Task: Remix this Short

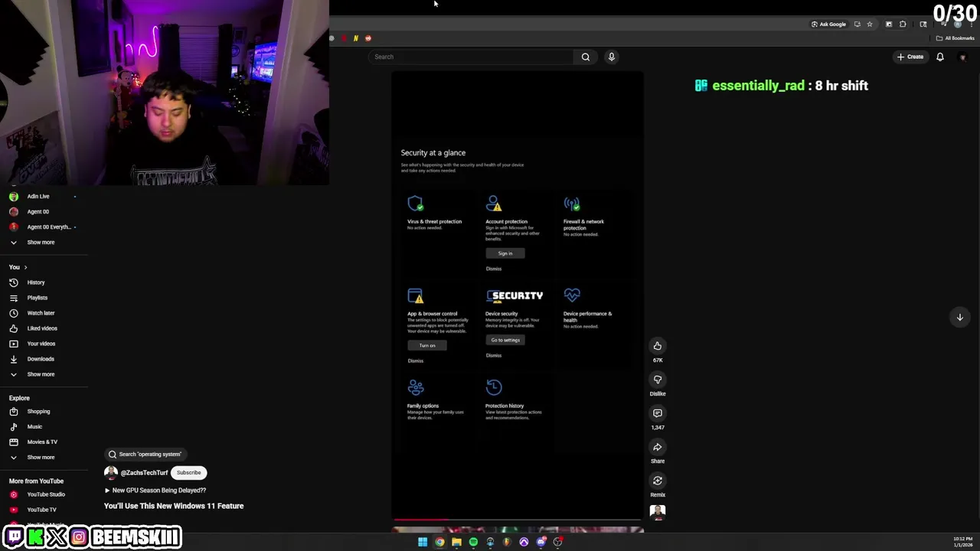Action: tap(658, 481)
